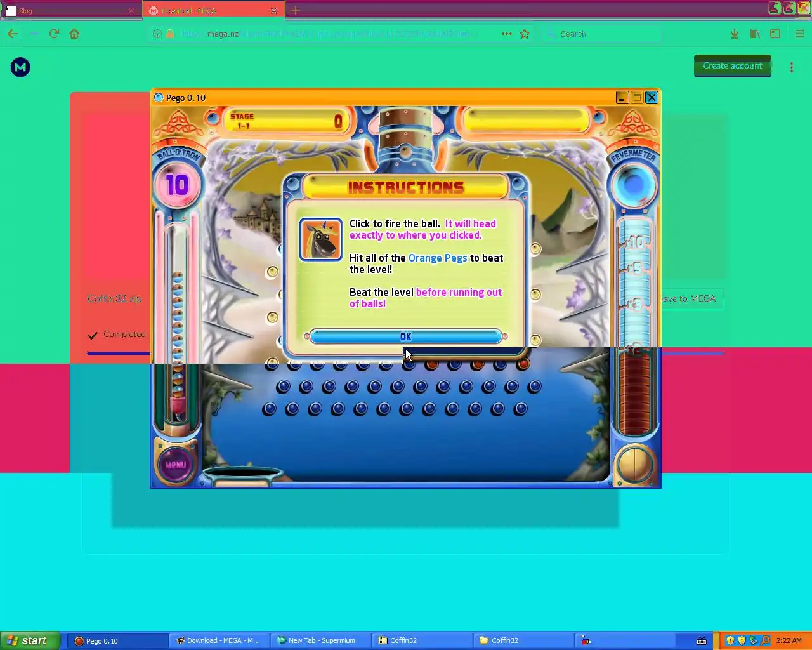
Task: Click the MEGA logo in browser page
Action: [x=20, y=67]
